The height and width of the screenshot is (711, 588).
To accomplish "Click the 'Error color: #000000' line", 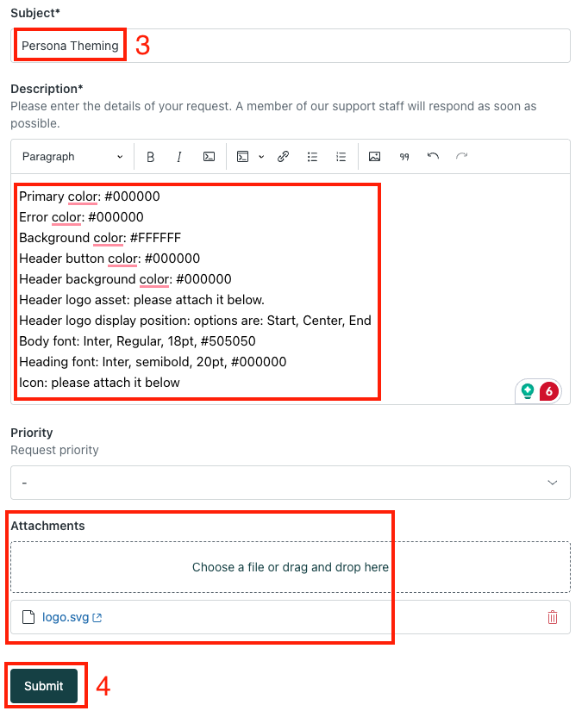I will [81, 217].
